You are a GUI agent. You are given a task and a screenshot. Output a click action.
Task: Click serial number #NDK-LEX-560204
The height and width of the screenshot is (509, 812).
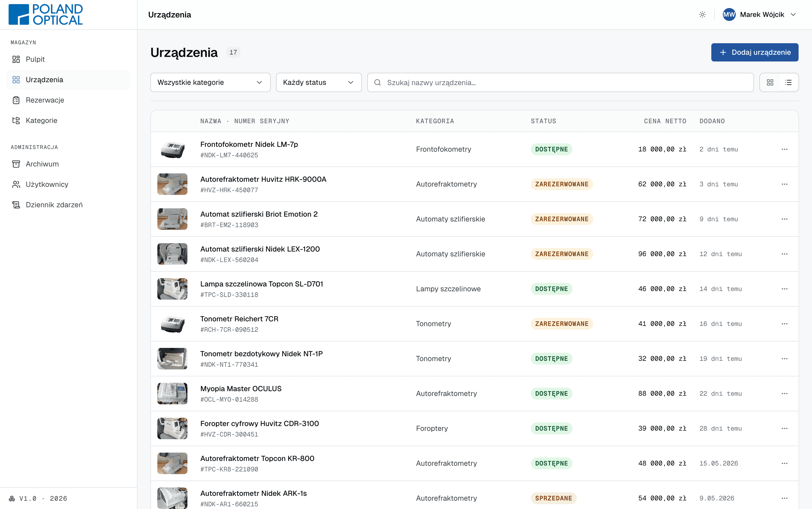[x=229, y=260]
